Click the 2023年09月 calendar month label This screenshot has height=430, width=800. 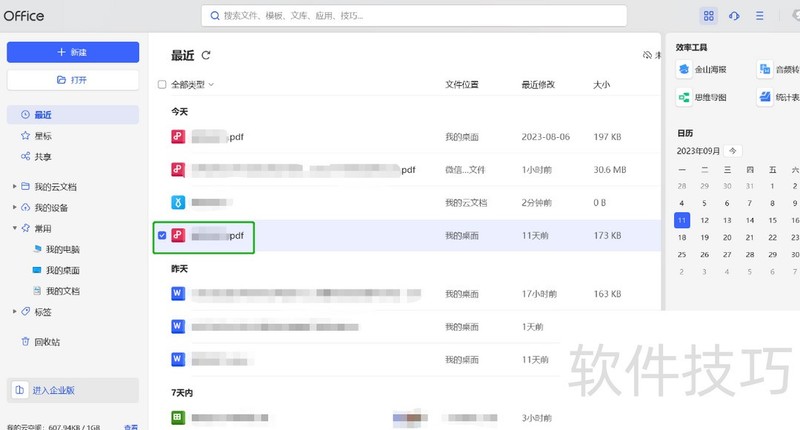(x=698, y=151)
